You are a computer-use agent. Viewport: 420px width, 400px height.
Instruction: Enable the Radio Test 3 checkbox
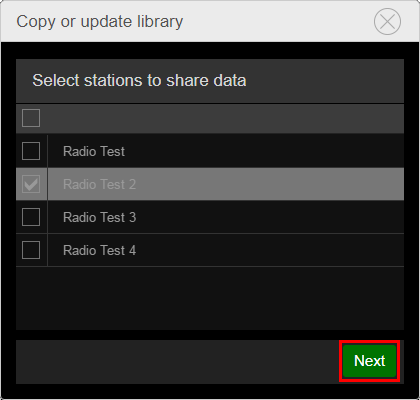[31, 217]
